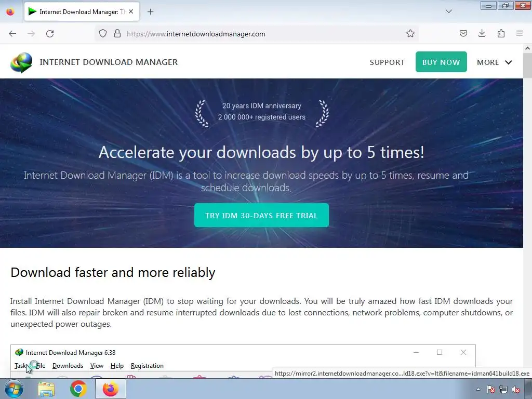Click the '20 years IDM anniversary' text

262,106
